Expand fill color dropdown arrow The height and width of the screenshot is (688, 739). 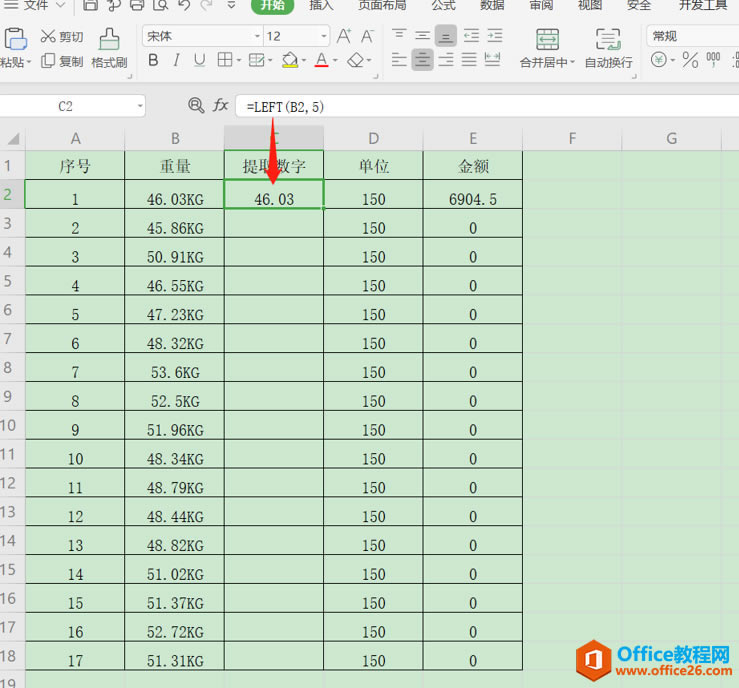(x=304, y=60)
